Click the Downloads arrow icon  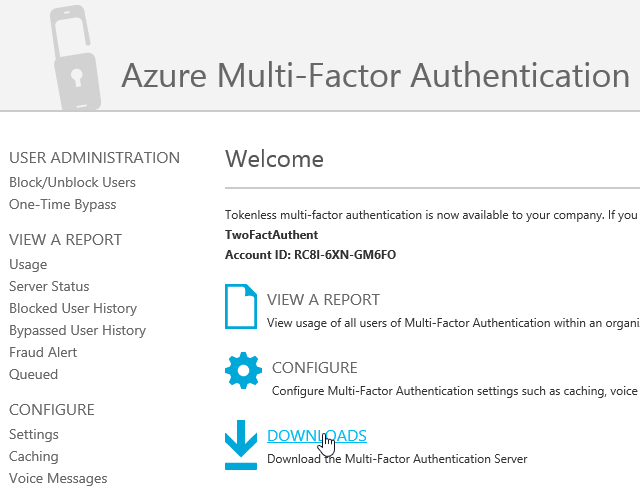pos(241,444)
